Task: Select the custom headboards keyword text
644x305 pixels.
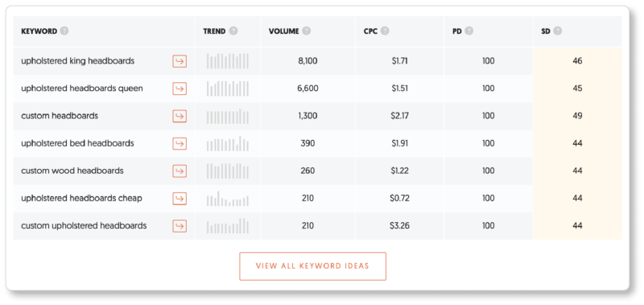Action: 60,116
